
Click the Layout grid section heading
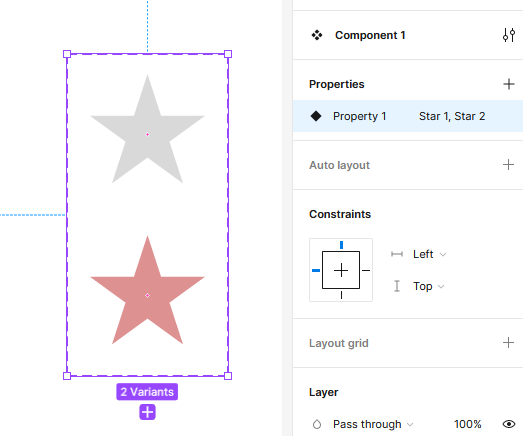[x=339, y=343]
